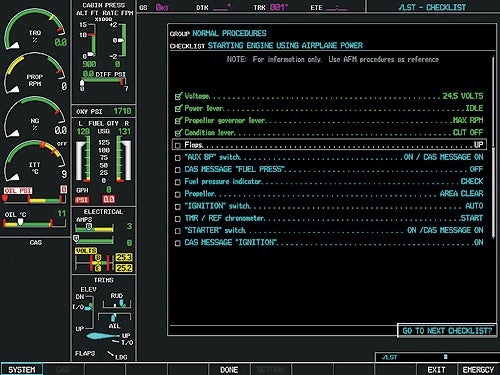Click the NG % gauge
The height and width of the screenshot is (375, 500).
click(x=35, y=117)
